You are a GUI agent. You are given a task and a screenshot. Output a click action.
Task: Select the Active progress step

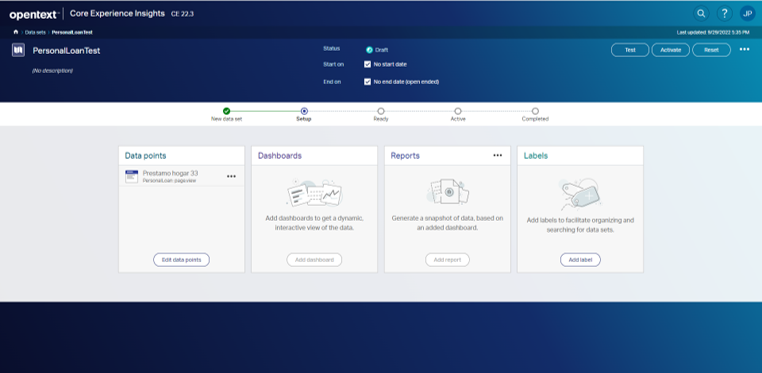coord(458,111)
